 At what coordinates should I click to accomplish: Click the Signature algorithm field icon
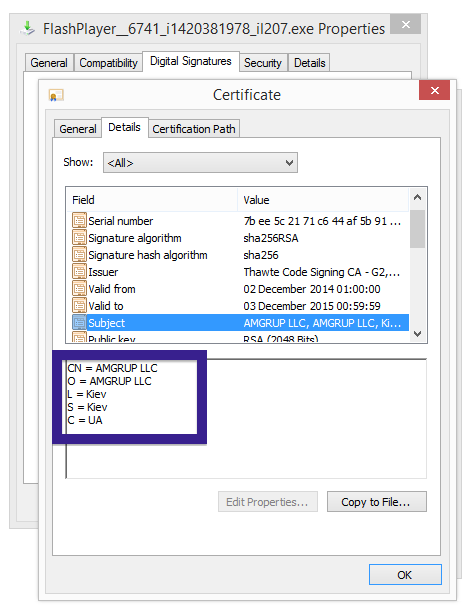pyautogui.click(x=79, y=238)
